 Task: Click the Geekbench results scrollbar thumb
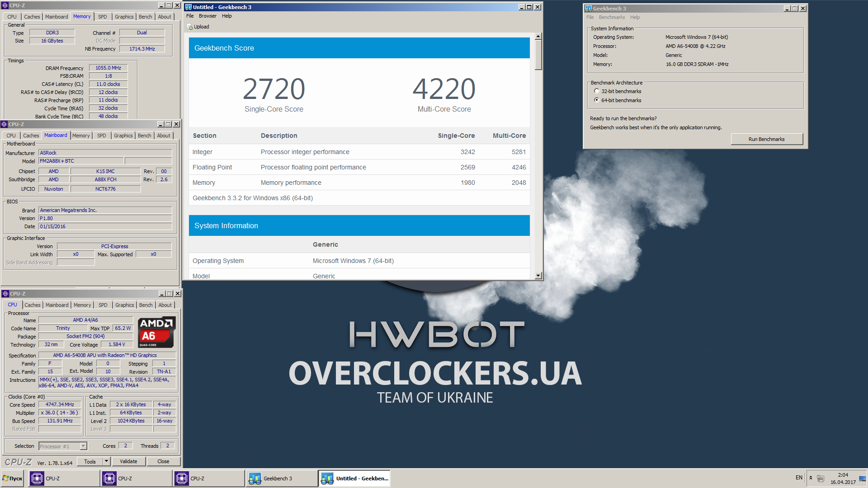538,55
